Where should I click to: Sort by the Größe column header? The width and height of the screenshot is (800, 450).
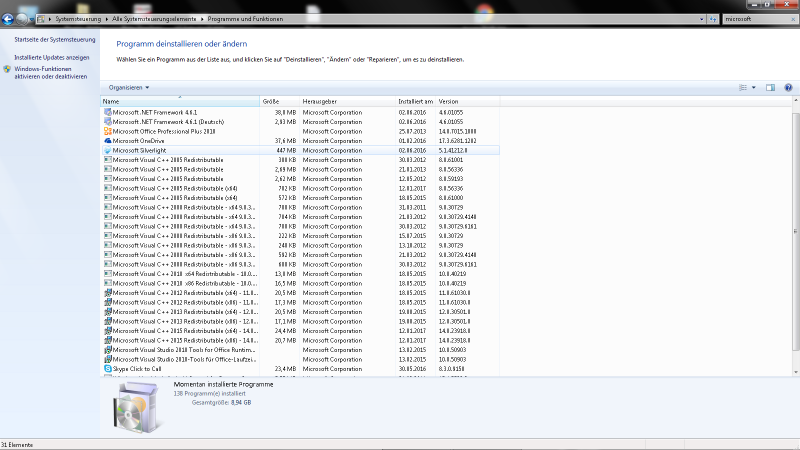[x=279, y=102]
